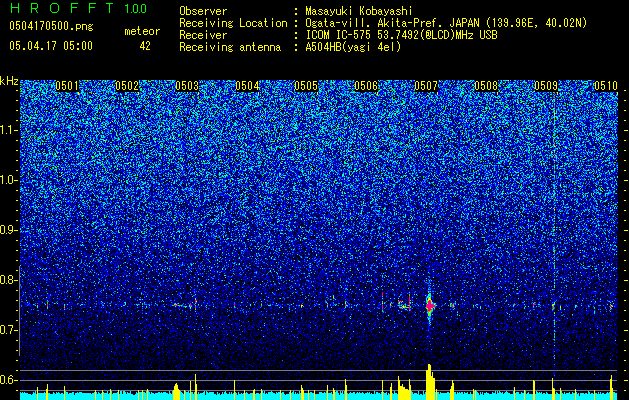Click the 0.7 frequency axis label
Viewport: 629px width, 400px height.
point(8,330)
